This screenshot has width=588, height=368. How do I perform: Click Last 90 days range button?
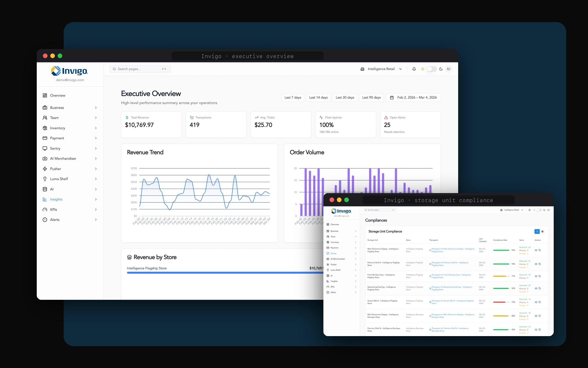tap(371, 97)
